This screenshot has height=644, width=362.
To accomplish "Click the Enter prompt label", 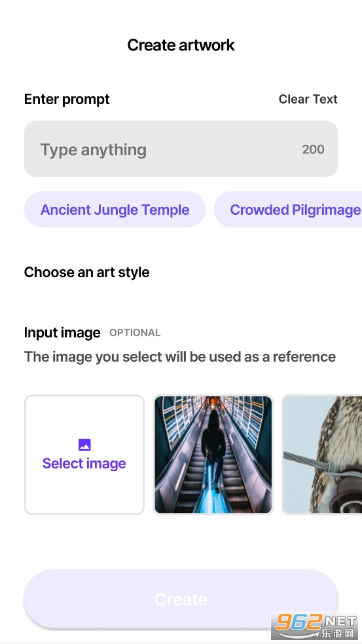I will pyautogui.click(x=67, y=100).
